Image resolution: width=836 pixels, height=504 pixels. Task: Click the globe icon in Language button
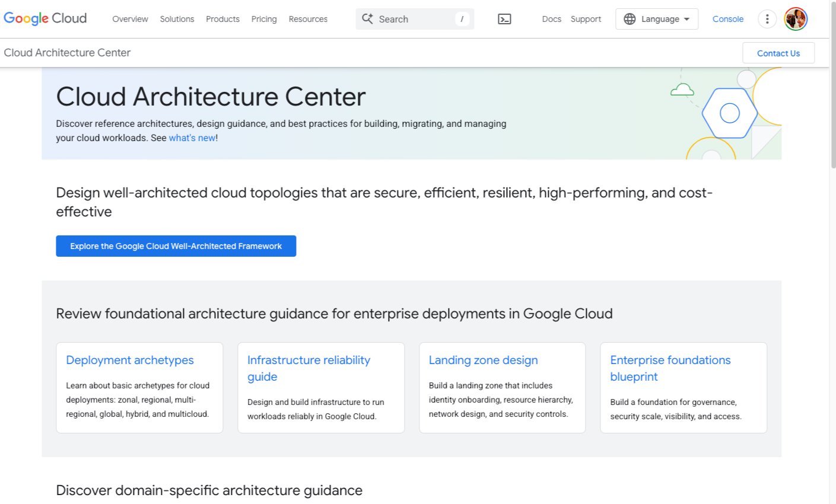point(630,19)
